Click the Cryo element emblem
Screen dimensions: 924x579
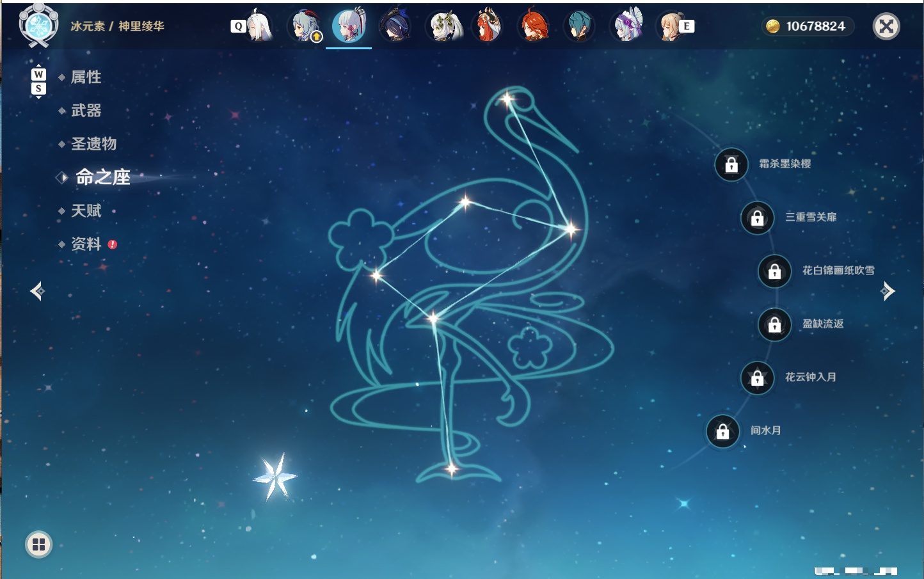point(38,26)
